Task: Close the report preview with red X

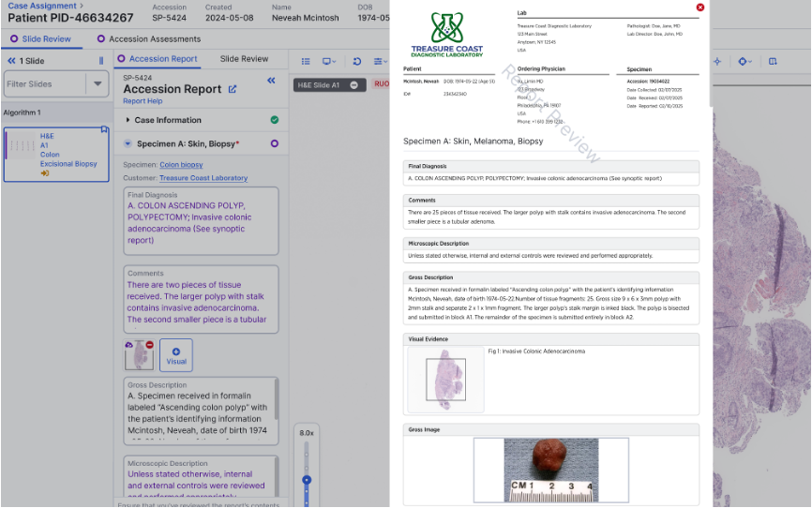Action: pos(700,7)
